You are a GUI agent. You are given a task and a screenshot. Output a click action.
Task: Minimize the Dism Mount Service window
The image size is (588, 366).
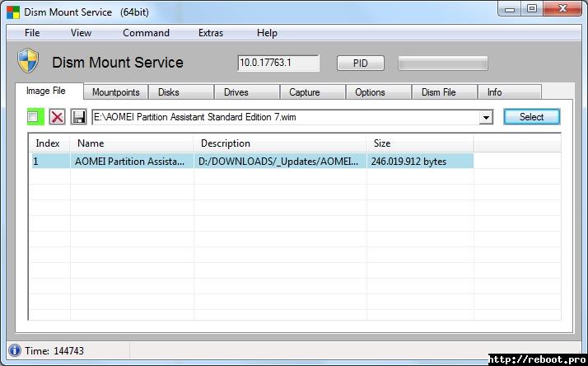(510, 9)
